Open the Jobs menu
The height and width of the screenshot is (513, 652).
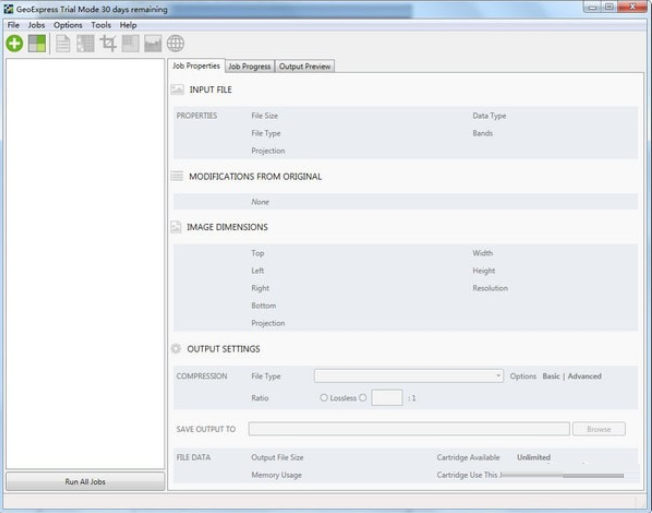click(x=37, y=25)
